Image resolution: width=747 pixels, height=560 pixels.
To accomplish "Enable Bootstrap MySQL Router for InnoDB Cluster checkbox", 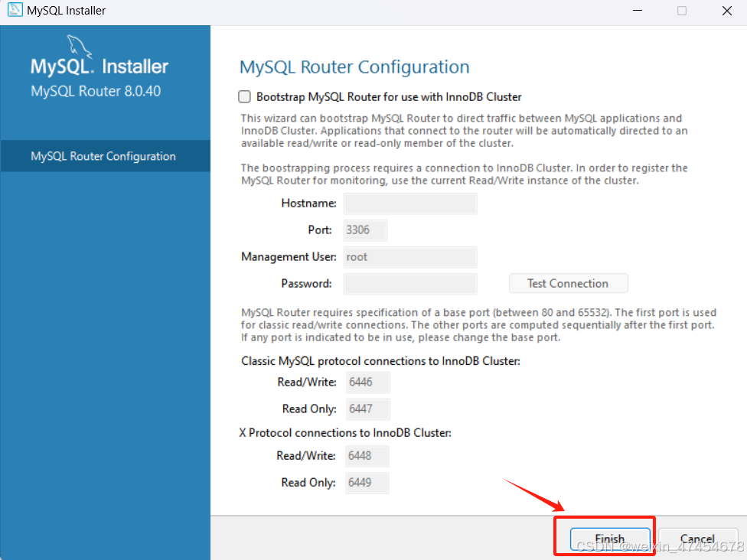I will pyautogui.click(x=244, y=96).
